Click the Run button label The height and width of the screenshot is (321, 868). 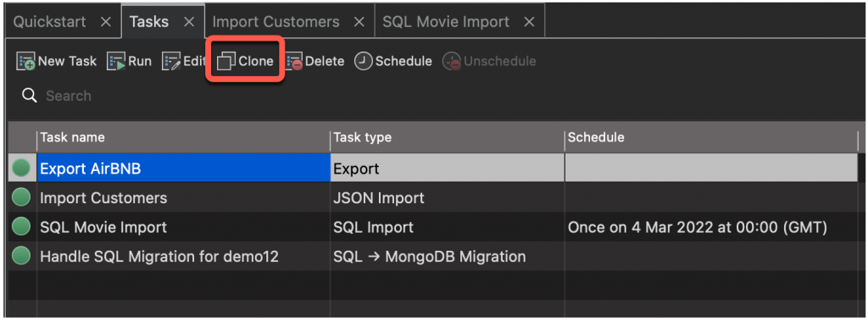point(140,62)
